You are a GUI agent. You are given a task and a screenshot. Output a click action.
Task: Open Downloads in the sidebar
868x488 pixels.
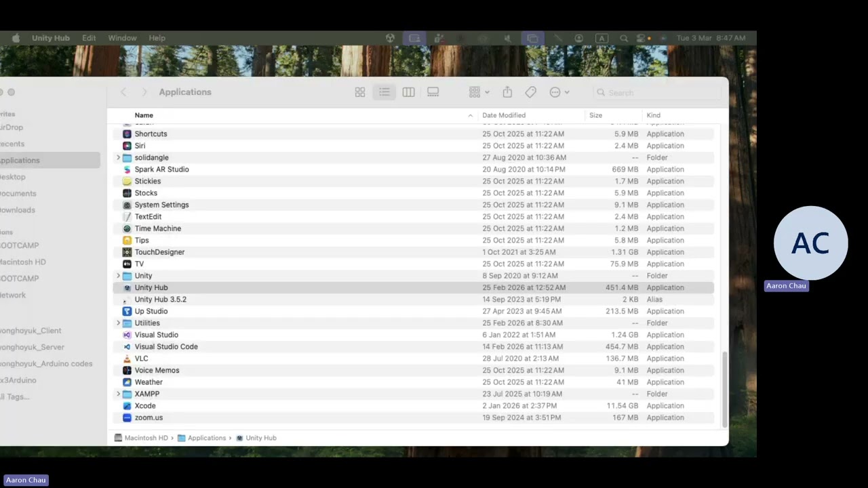18,210
